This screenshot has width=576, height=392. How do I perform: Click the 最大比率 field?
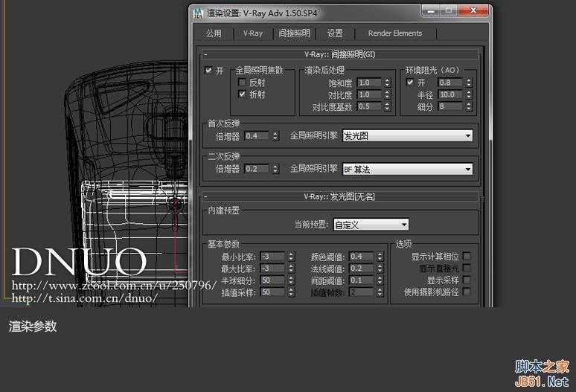point(273,269)
